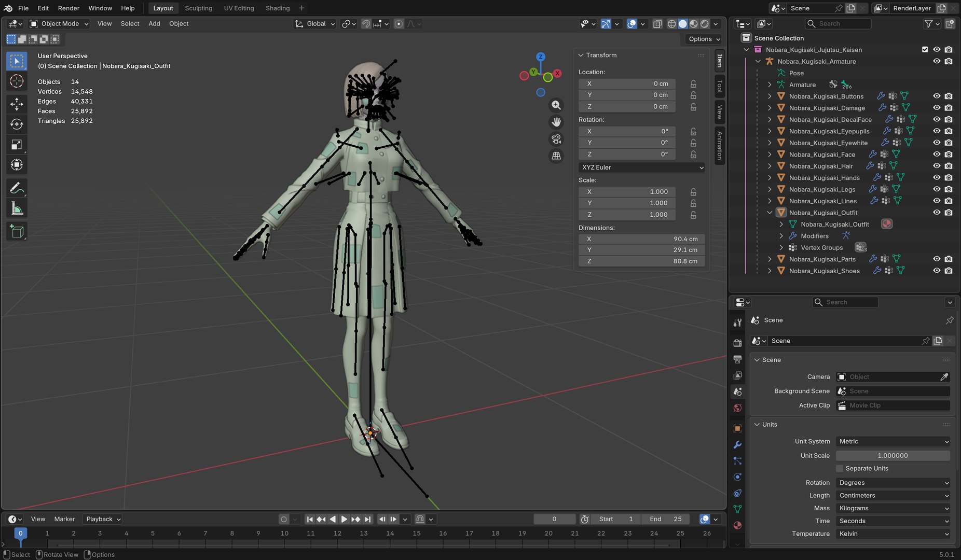This screenshot has width=961, height=560.
Task: Click the current frame number field
Action: pos(554,519)
